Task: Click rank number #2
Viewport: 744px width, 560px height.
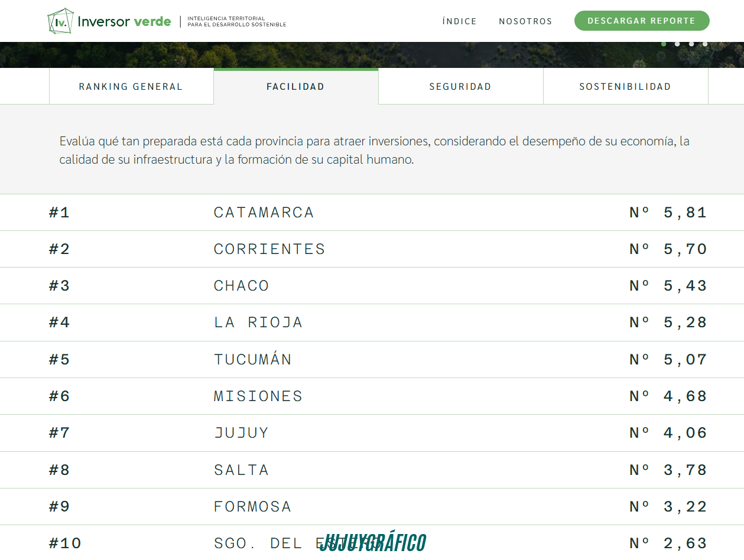Action: tap(59, 249)
